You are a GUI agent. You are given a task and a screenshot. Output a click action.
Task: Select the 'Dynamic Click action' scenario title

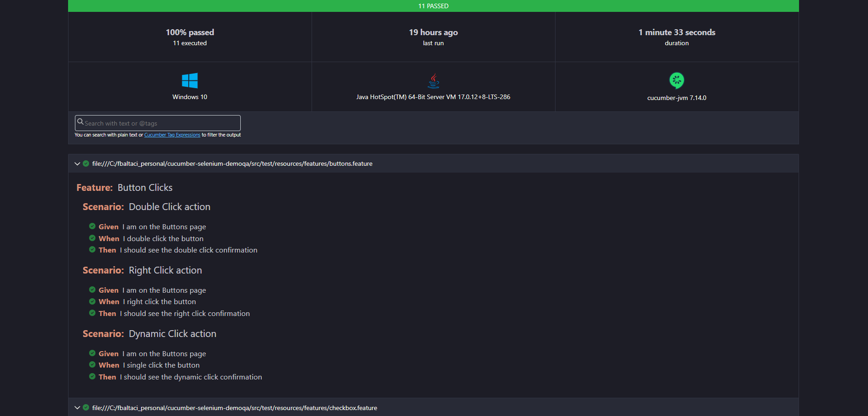[x=172, y=334]
